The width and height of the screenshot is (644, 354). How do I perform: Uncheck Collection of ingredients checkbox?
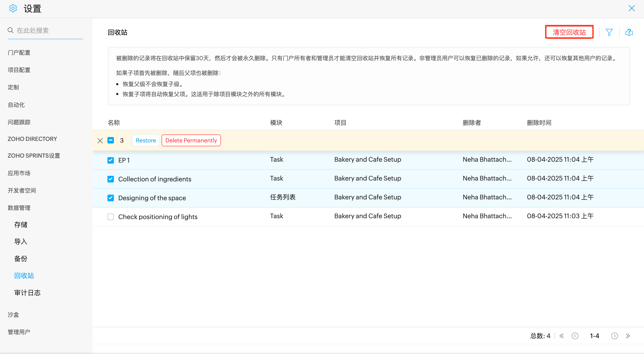coord(110,179)
